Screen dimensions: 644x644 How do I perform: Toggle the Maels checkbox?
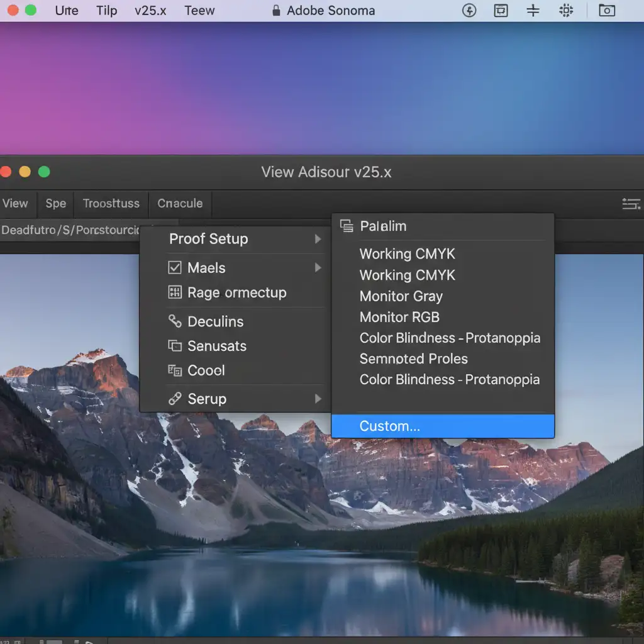175,268
